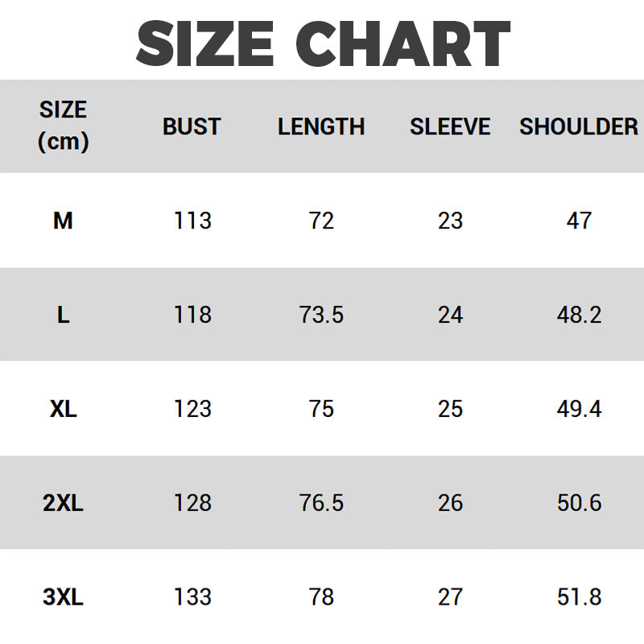
Task: Click the SHOULDER column header
Action: pos(579,126)
